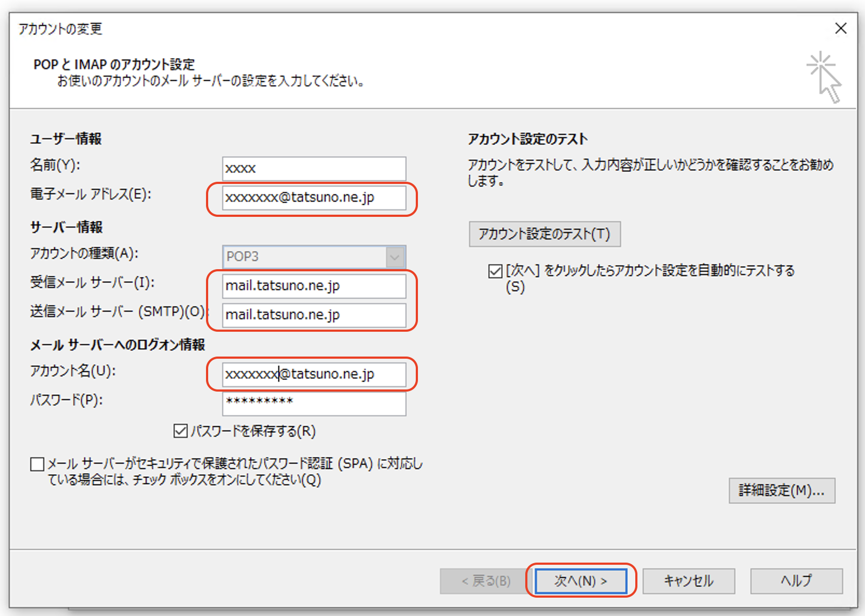The height and width of the screenshot is (616, 865).
Task: Focus the 電子メール アドレス(E) field
Action: pos(313,198)
